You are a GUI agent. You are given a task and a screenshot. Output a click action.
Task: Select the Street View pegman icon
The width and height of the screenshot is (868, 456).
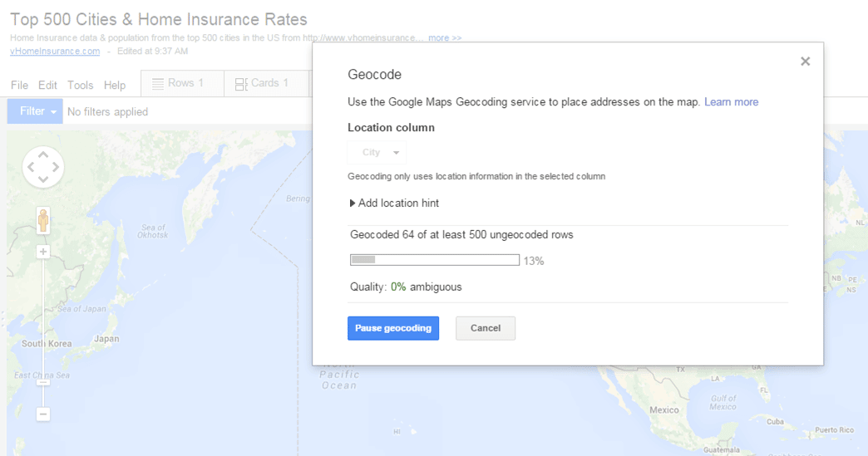pos(43,221)
